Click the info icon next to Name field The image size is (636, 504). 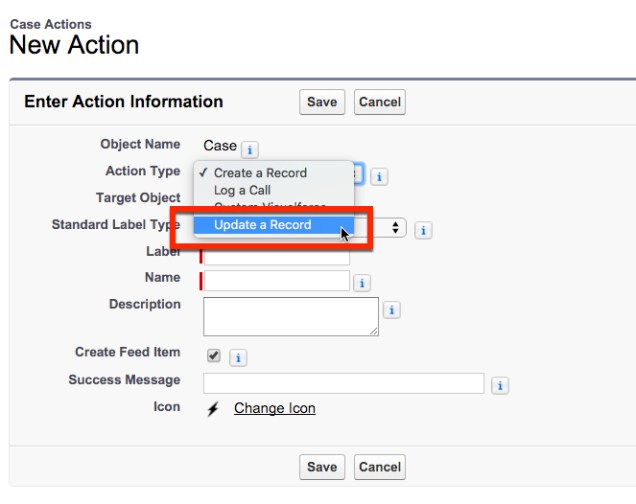362,284
